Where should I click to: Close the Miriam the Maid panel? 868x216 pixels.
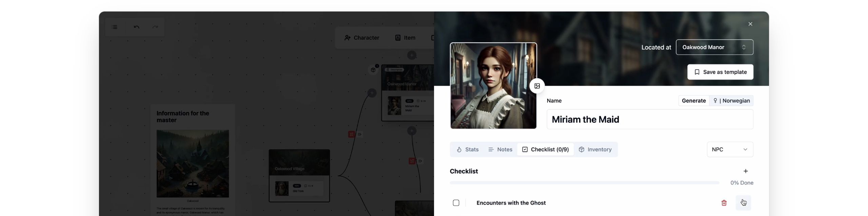pos(750,24)
